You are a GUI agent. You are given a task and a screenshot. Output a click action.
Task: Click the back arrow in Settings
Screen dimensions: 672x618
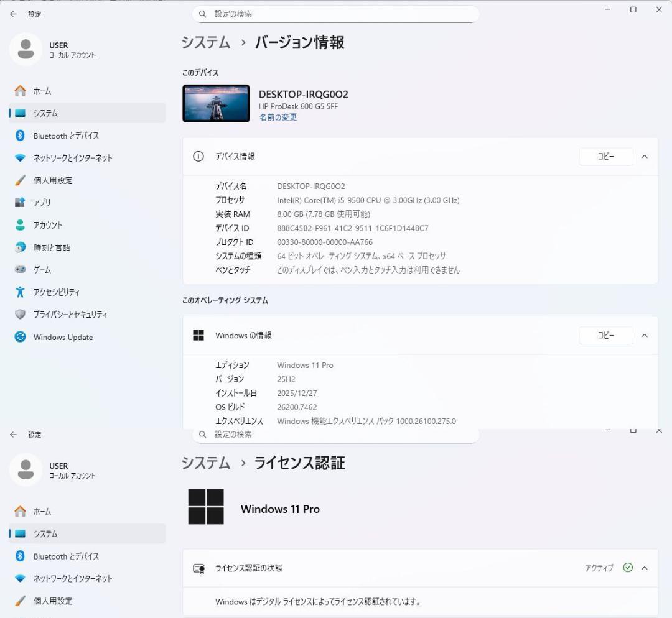(13, 14)
